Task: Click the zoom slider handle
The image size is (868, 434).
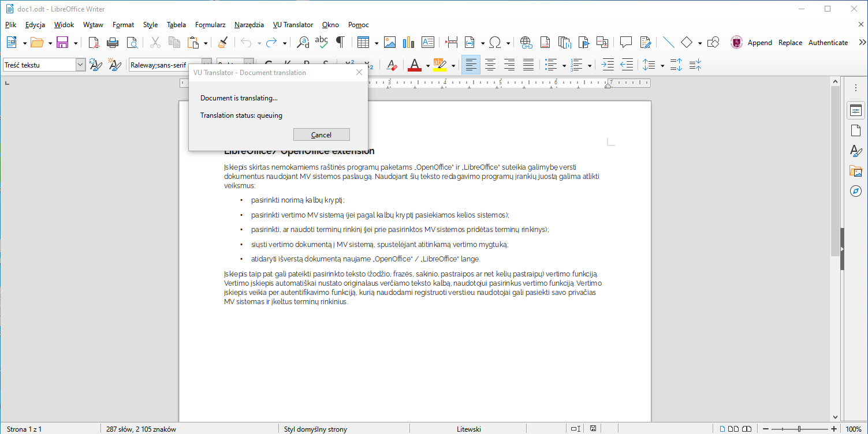Action: (x=799, y=429)
